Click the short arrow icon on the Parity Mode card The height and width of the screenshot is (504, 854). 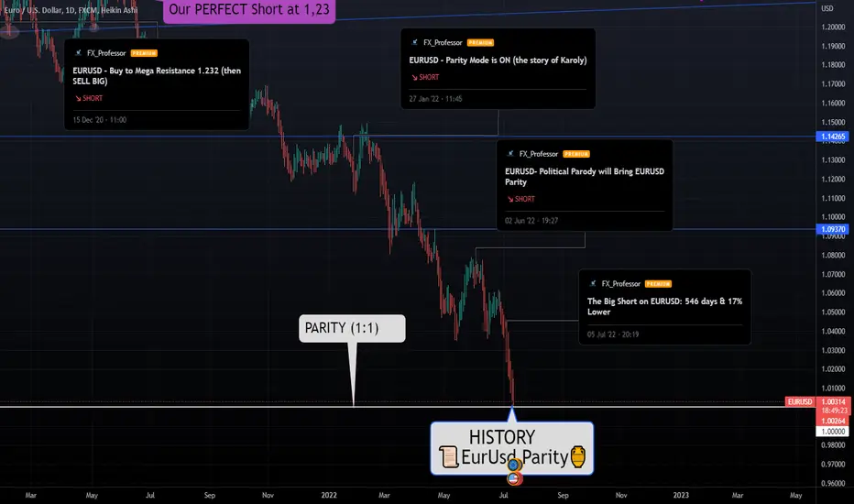click(x=414, y=77)
